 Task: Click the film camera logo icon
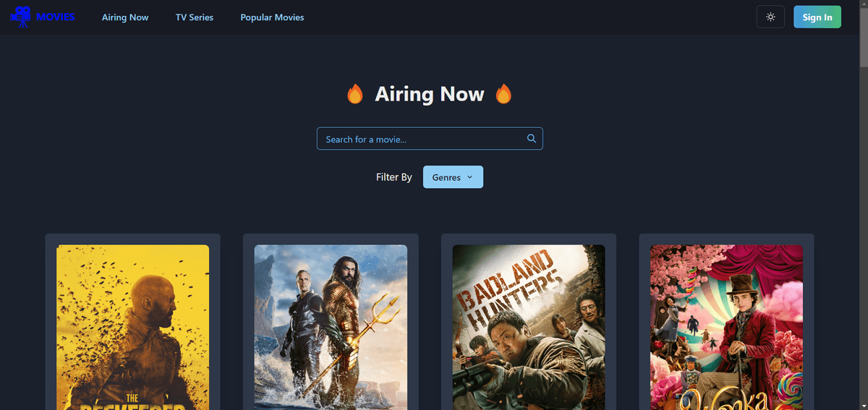pyautogui.click(x=20, y=17)
